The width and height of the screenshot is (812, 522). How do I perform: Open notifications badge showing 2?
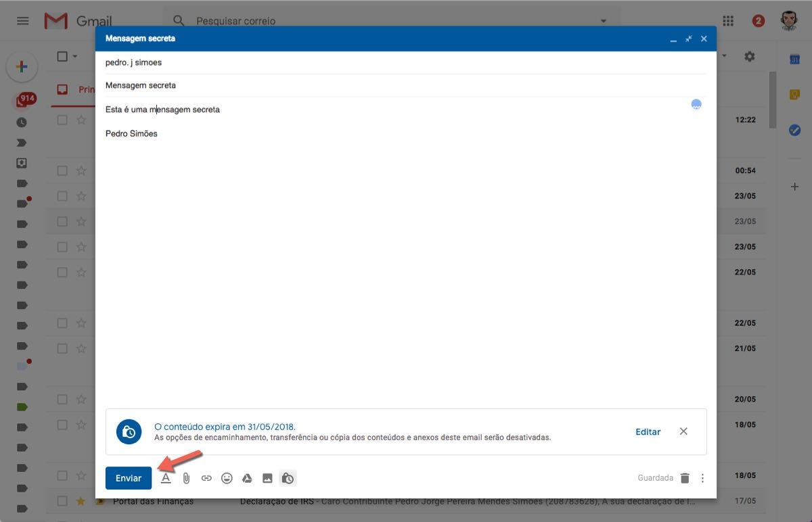pyautogui.click(x=759, y=21)
